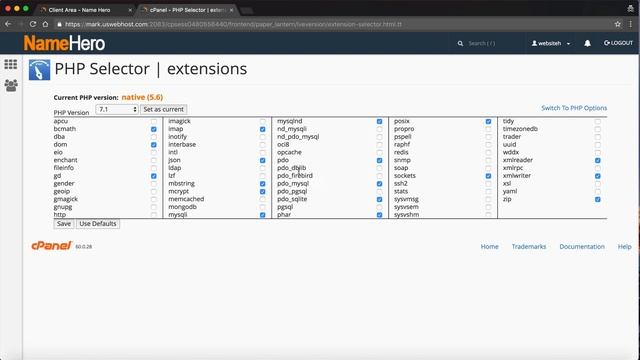Uncheck the zip extension checkbox
The width and height of the screenshot is (640, 360).
pos(598,199)
